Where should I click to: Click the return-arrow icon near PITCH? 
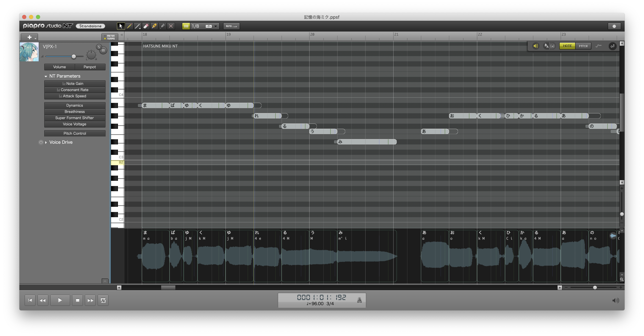click(x=612, y=46)
